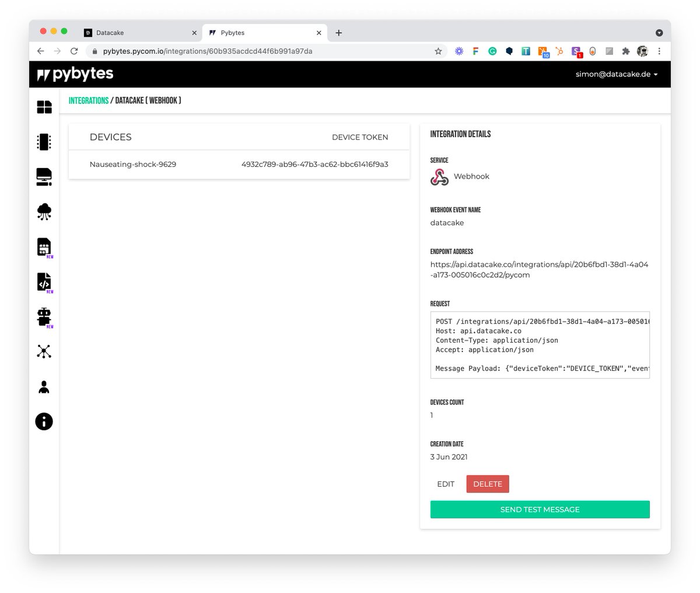Click the Webhook service label
The image size is (700, 593).
pyautogui.click(x=472, y=176)
